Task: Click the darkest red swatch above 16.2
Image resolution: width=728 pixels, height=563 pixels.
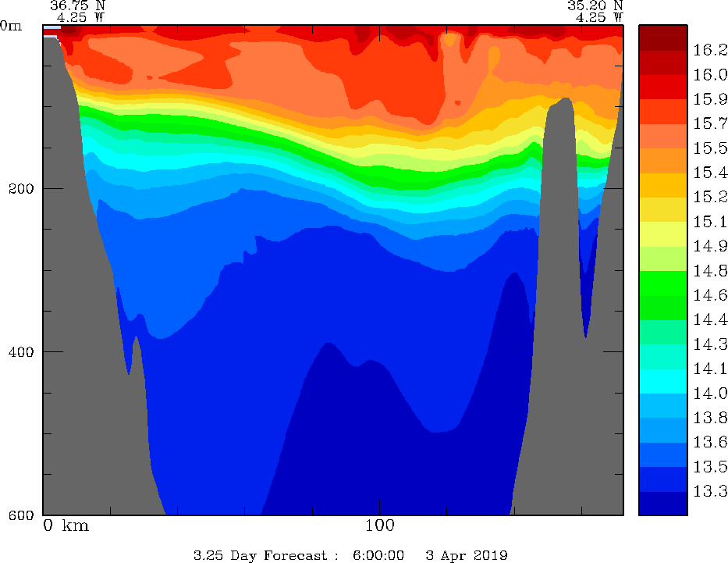Action: coord(663,37)
